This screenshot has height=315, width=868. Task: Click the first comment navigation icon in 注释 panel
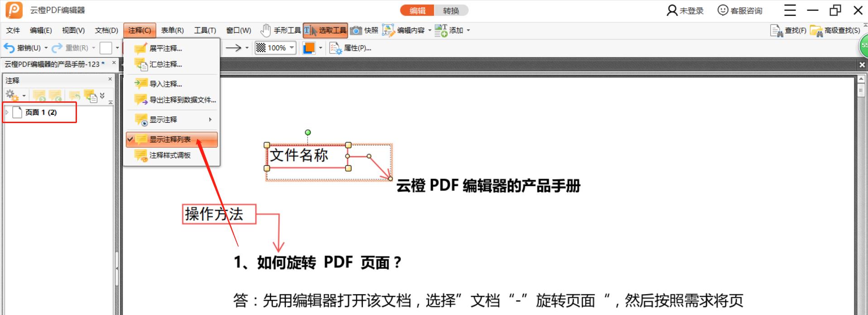click(x=39, y=95)
